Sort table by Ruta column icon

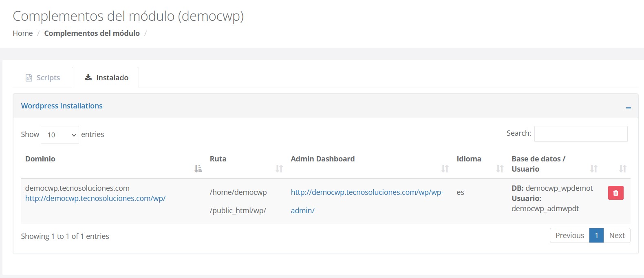pyautogui.click(x=279, y=168)
